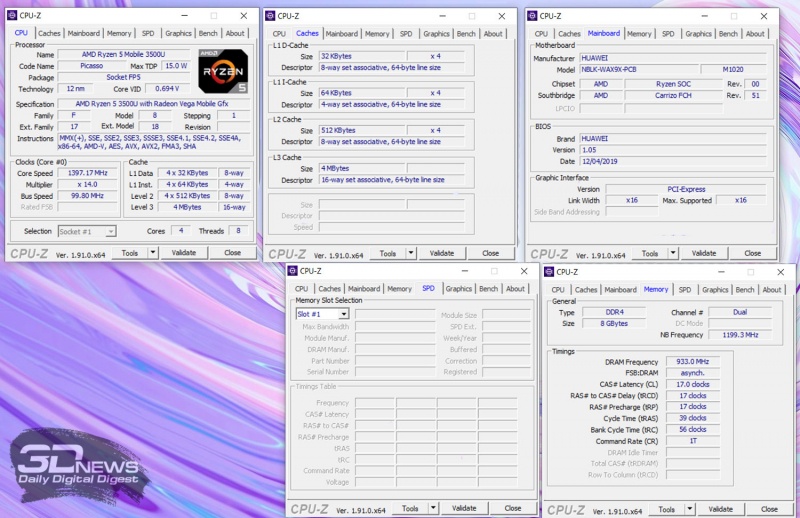The image size is (800, 518).
Task: Click the motherboard Model field NBLK-WAX9X-PCB
Action: click(640, 69)
